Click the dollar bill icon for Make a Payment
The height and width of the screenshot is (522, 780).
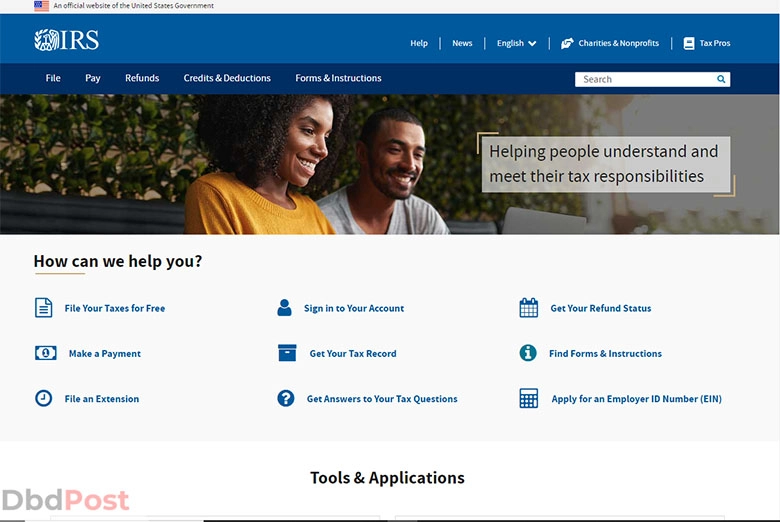coord(46,353)
